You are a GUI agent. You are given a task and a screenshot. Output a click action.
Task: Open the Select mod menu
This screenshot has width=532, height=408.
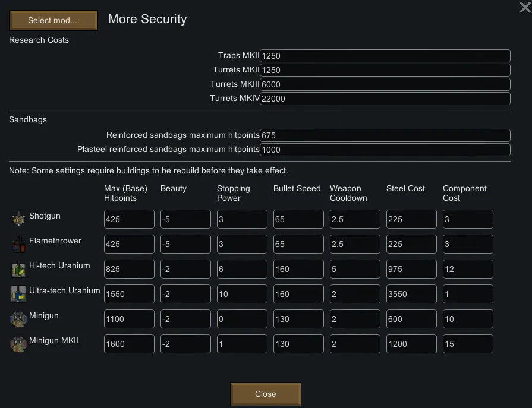53,20
